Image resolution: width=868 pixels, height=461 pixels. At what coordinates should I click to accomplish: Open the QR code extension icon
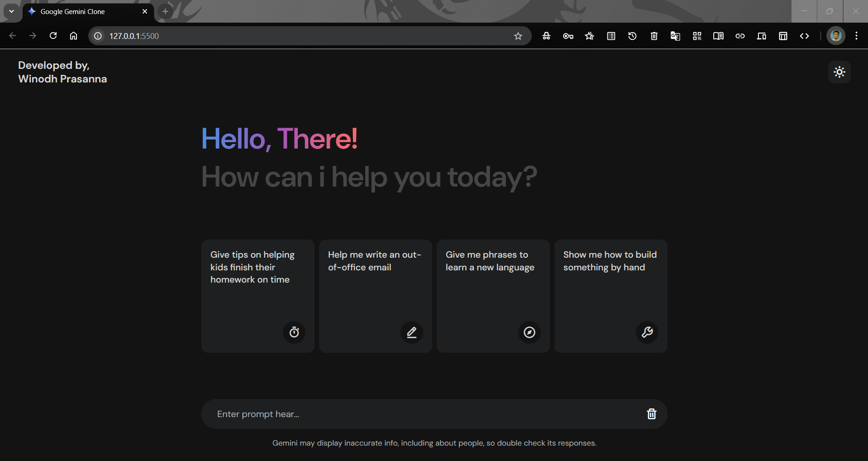(x=697, y=36)
